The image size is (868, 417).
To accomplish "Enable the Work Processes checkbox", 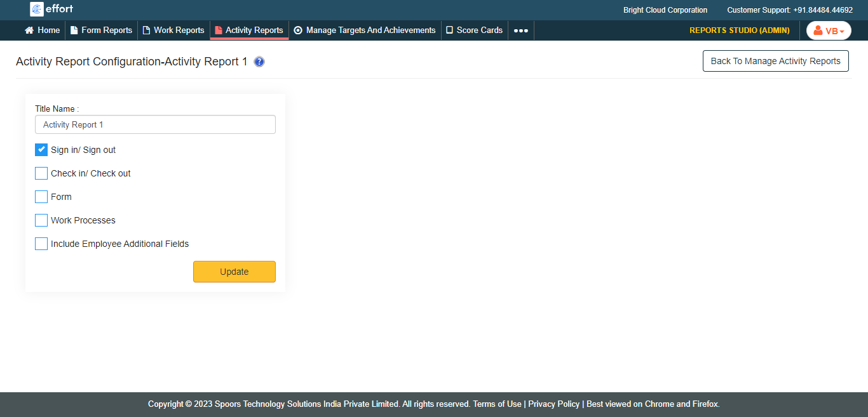I will tap(41, 220).
